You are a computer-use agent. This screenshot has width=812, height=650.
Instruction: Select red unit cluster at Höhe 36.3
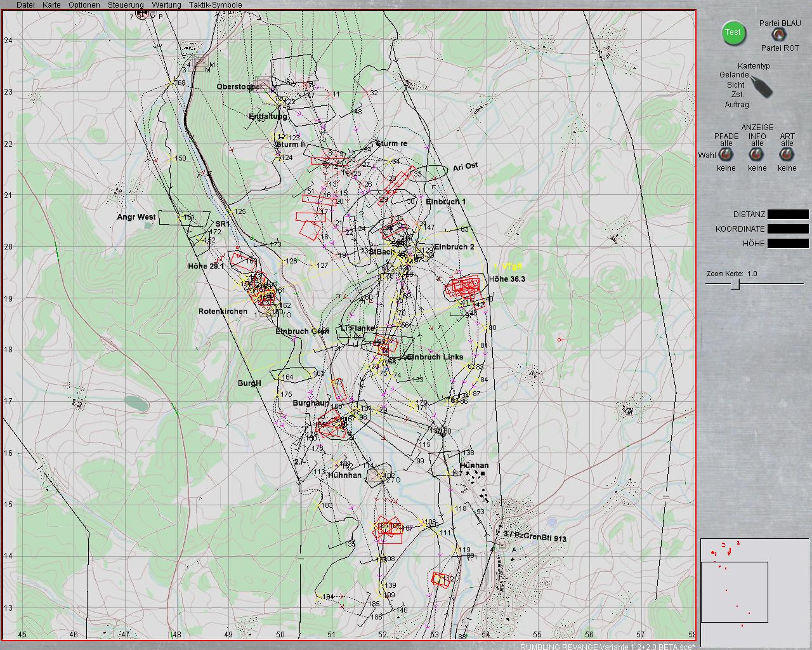coord(464,288)
